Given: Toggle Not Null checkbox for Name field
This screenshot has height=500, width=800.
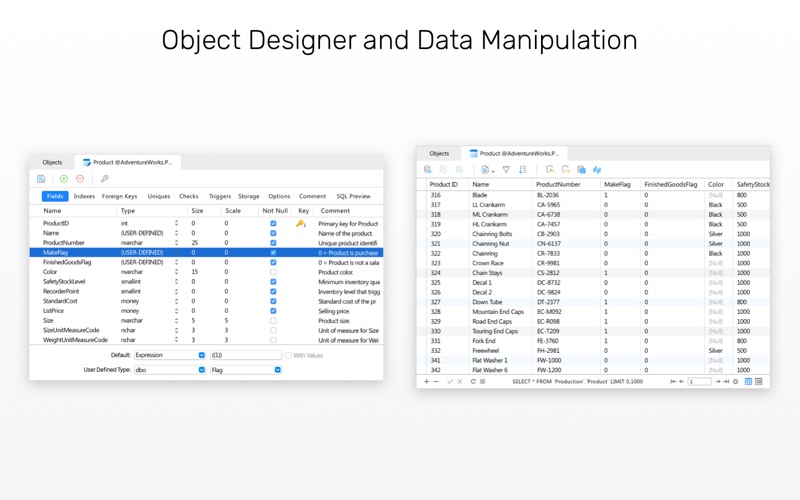Looking at the screenshot, I should [x=273, y=233].
